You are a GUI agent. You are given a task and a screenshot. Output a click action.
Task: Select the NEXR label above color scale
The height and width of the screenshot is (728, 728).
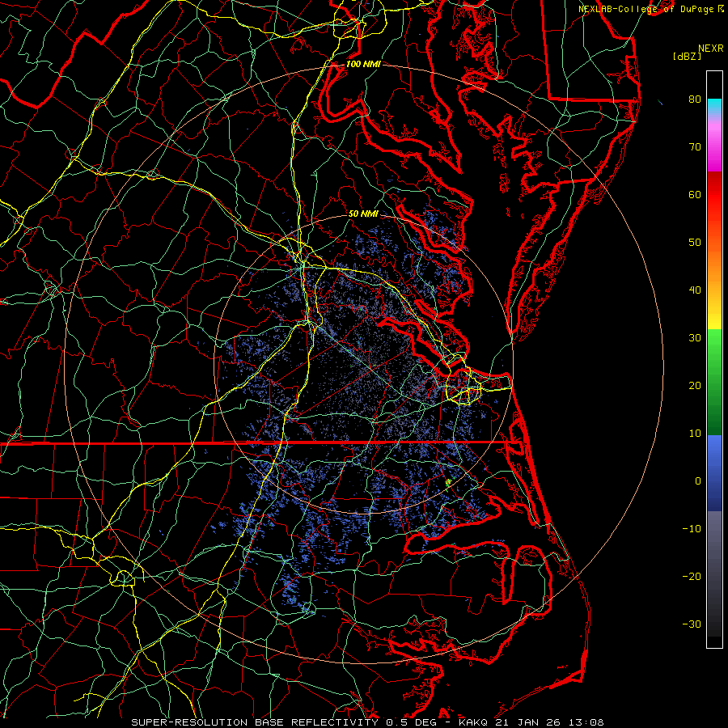tap(710, 49)
